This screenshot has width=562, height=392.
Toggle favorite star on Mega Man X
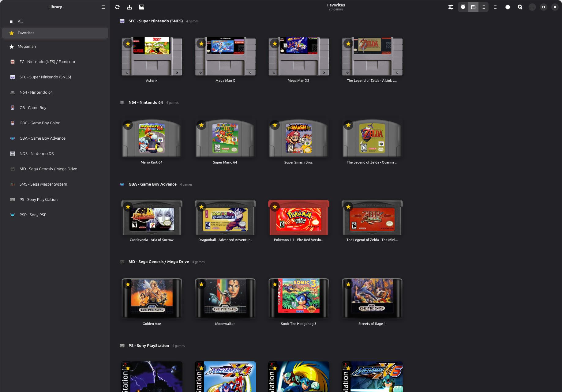coord(201,43)
